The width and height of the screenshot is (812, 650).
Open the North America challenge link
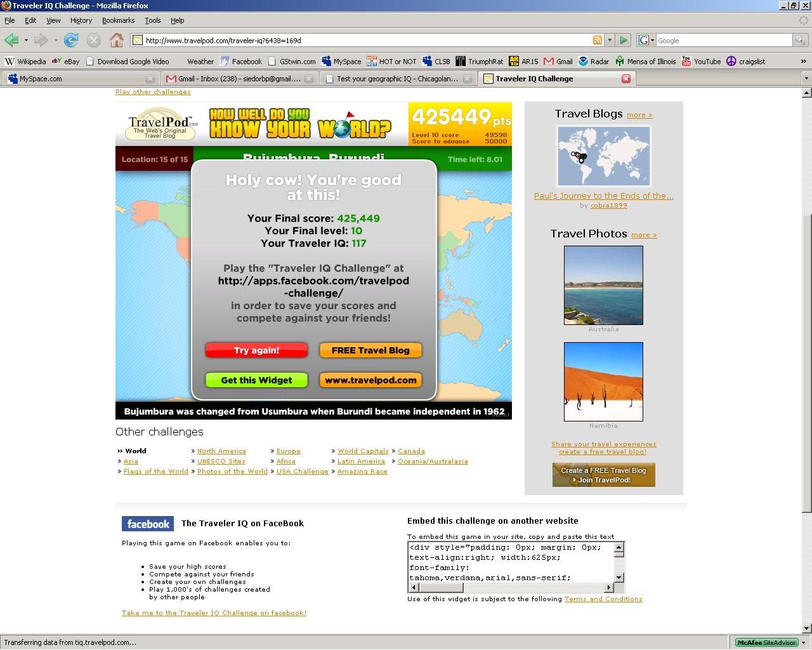[x=221, y=451]
